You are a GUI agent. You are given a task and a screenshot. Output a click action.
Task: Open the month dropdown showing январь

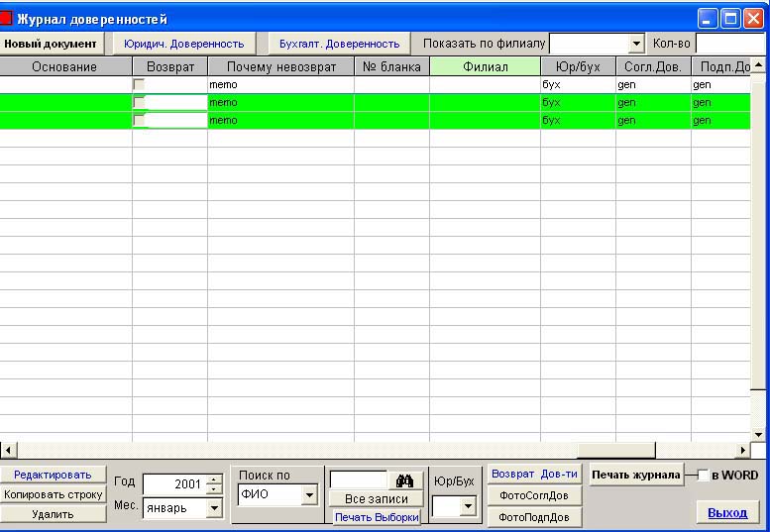pyautogui.click(x=214, y=508)
